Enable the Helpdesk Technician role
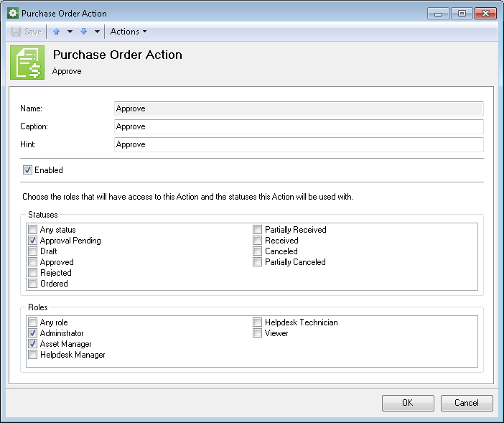 click(257, 322)
